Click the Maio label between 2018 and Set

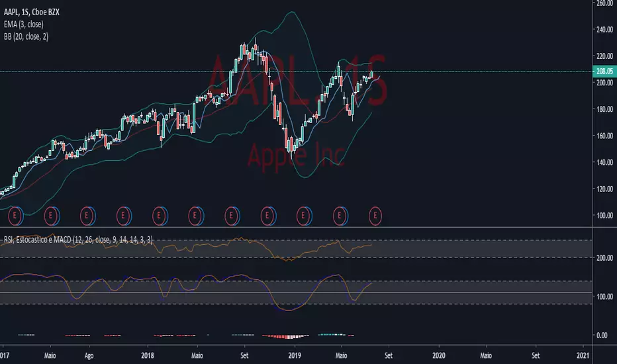197,356
